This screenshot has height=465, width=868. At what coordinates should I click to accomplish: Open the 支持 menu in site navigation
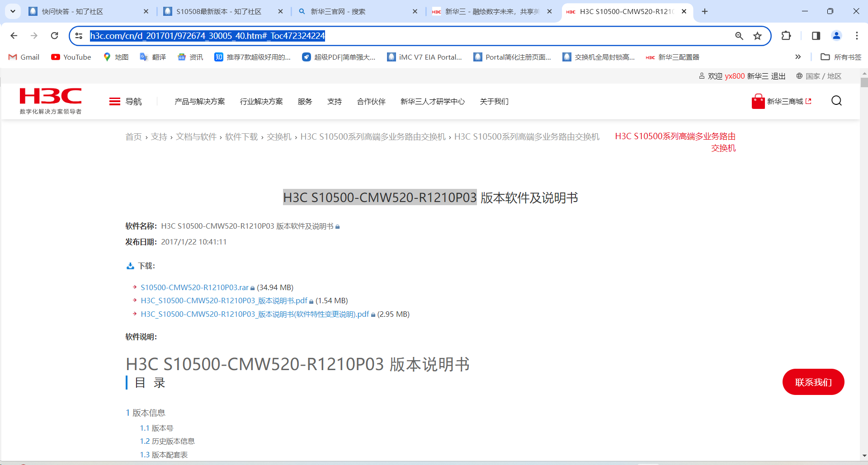335,102
